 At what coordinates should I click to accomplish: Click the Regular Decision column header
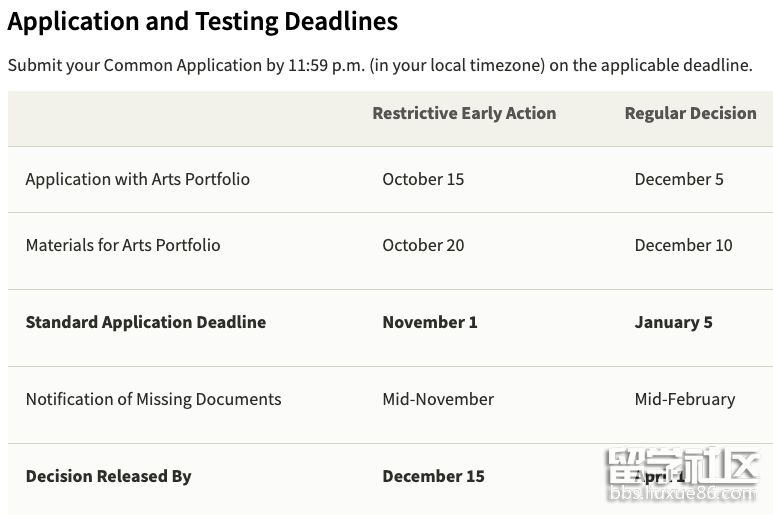point(690,113)
